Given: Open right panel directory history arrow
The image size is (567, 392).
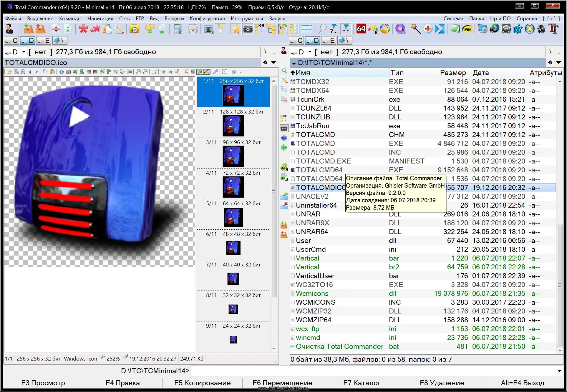Looking at the screenshot, I should click(x=558, y=62).
